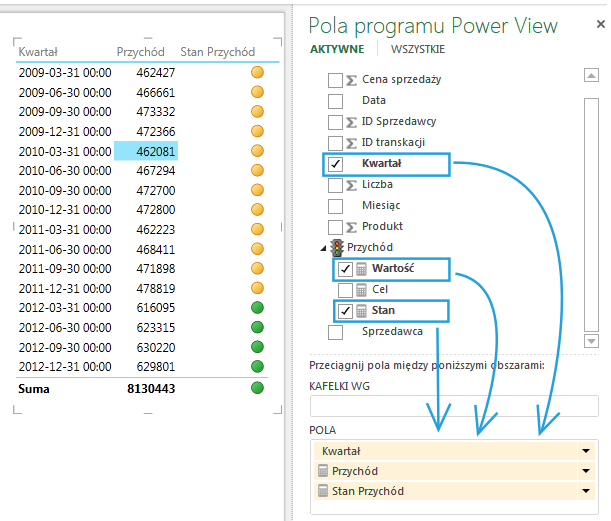Click the sigma icon beside ID Sprzedawcy
This screenshot has height=521, width=611.
coord(352,121)
